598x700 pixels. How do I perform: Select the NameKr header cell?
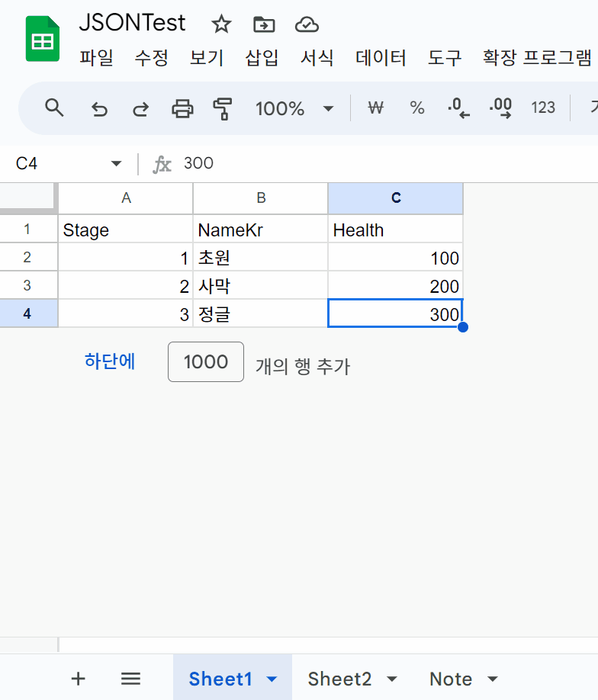261,230
